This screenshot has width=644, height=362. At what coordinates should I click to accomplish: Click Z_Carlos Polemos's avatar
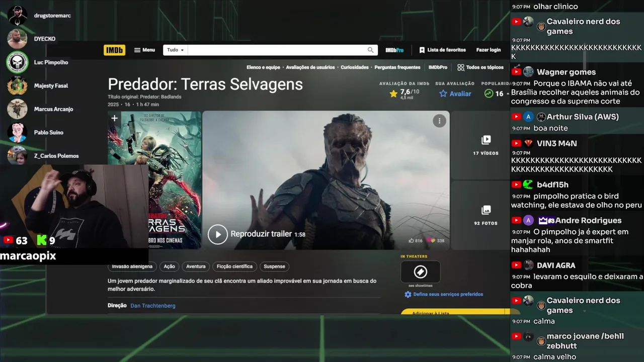[x=17, y=155]
